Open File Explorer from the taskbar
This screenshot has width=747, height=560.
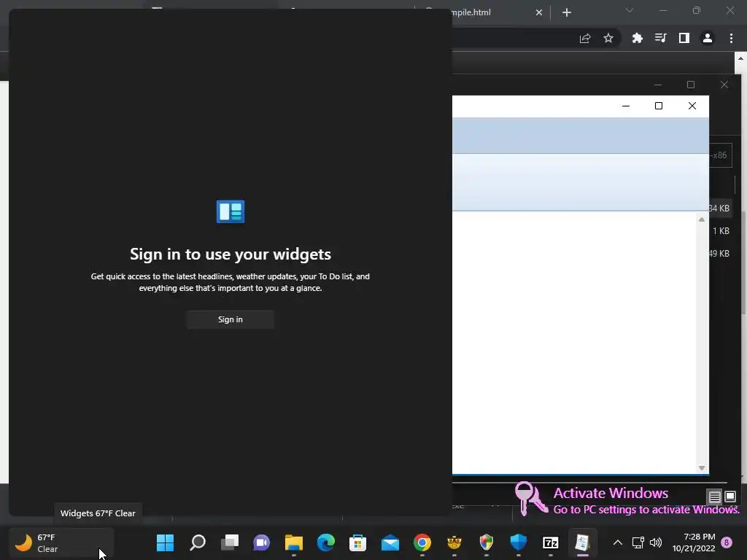(x=294, y=542)
